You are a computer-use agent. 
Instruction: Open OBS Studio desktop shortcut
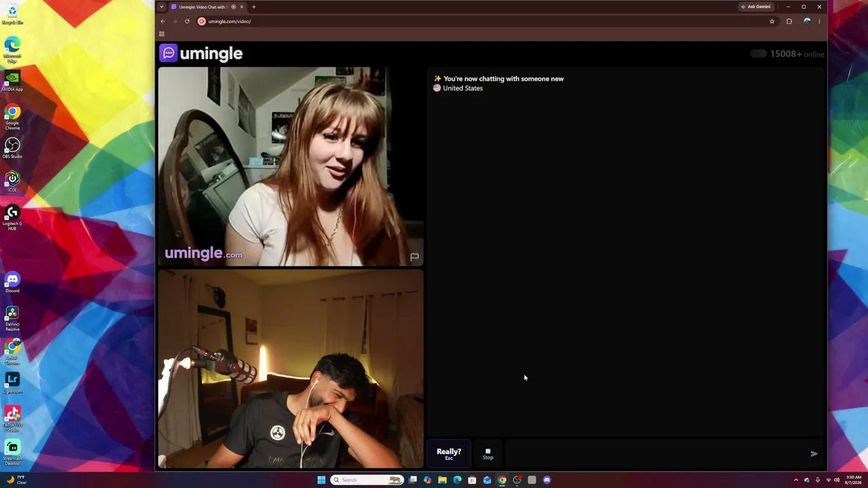tap(12, 148)
